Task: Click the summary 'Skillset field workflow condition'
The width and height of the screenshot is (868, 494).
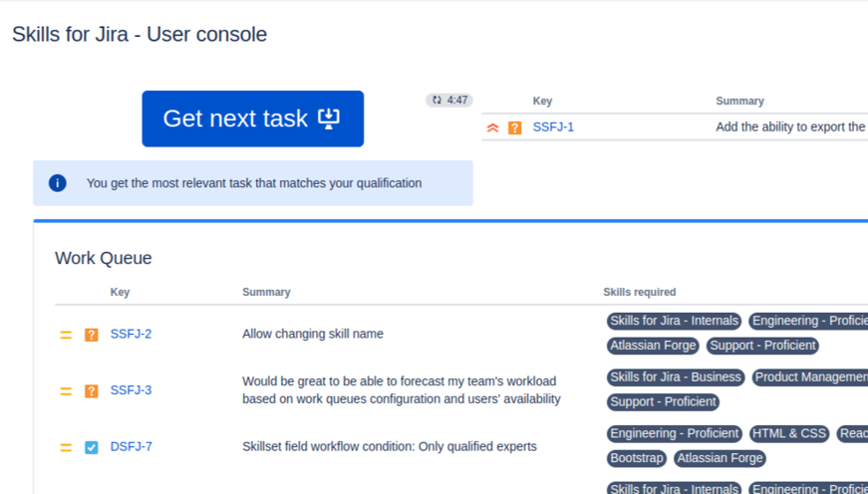Action: (x=390, y=447)
